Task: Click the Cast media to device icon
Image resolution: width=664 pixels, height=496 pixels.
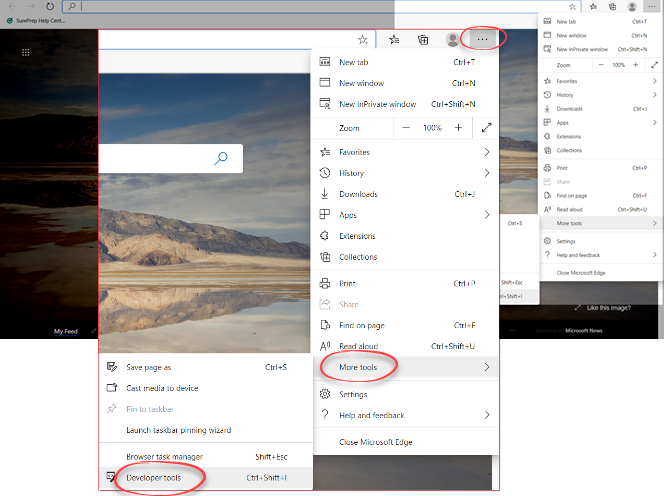Action: click(112, 388)
